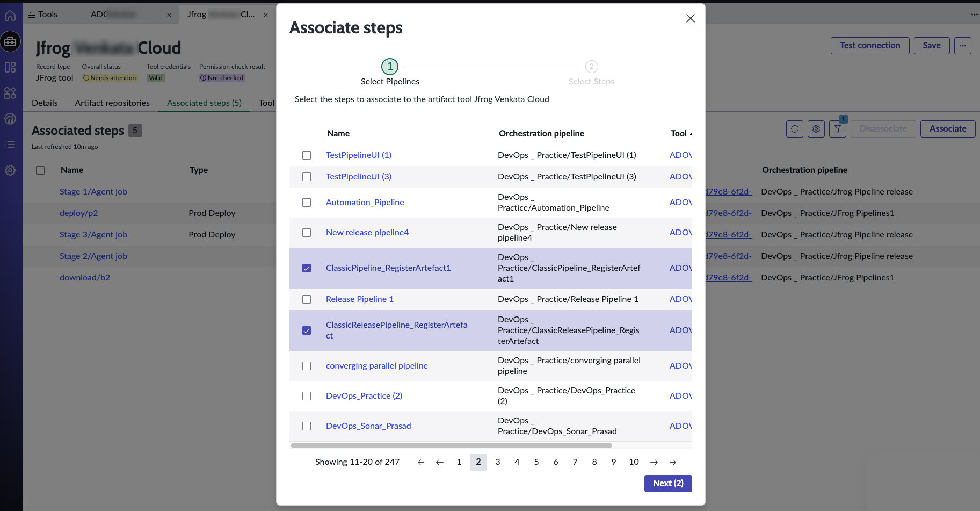Check the converging parallel pipeline checkbox

[307, 366]
